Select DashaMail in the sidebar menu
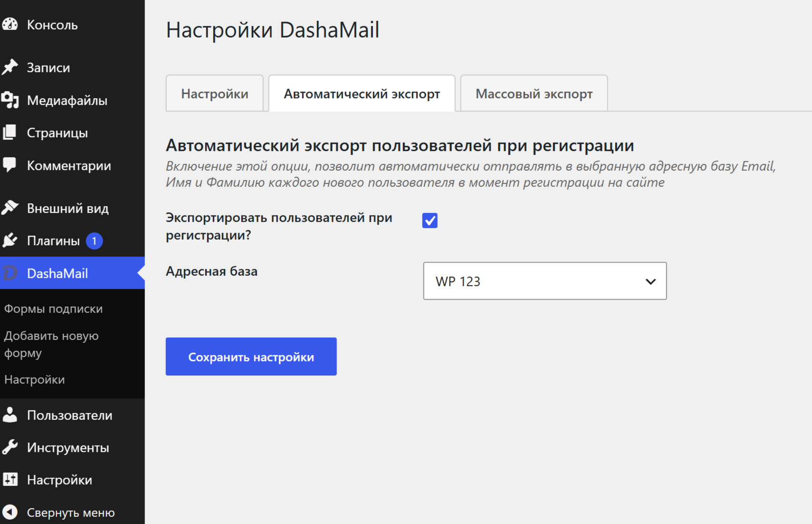The height and width of the screenshot is (524, 812). coord(72,273)
